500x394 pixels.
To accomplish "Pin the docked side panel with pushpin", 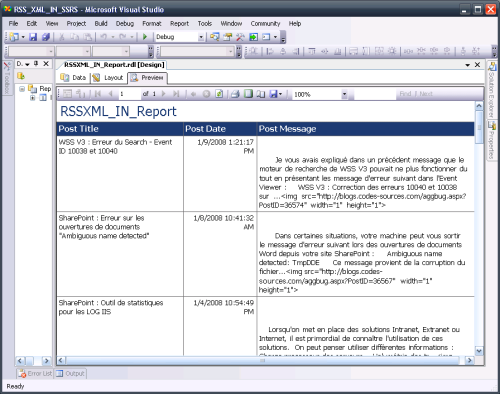I will [x=36, y=63].
